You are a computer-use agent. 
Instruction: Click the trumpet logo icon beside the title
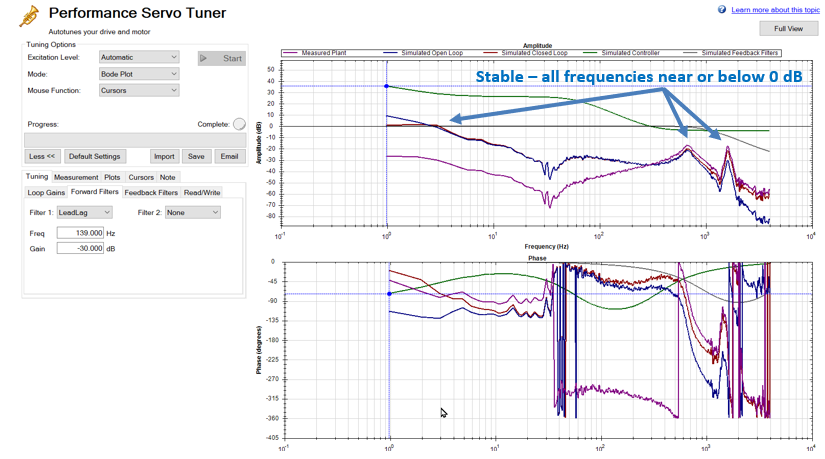[29, 16]
